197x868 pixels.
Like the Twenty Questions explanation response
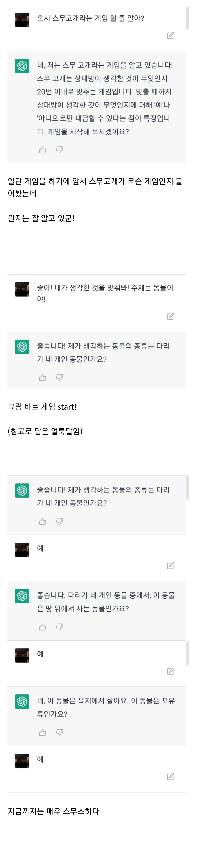(x=43, y=150)
